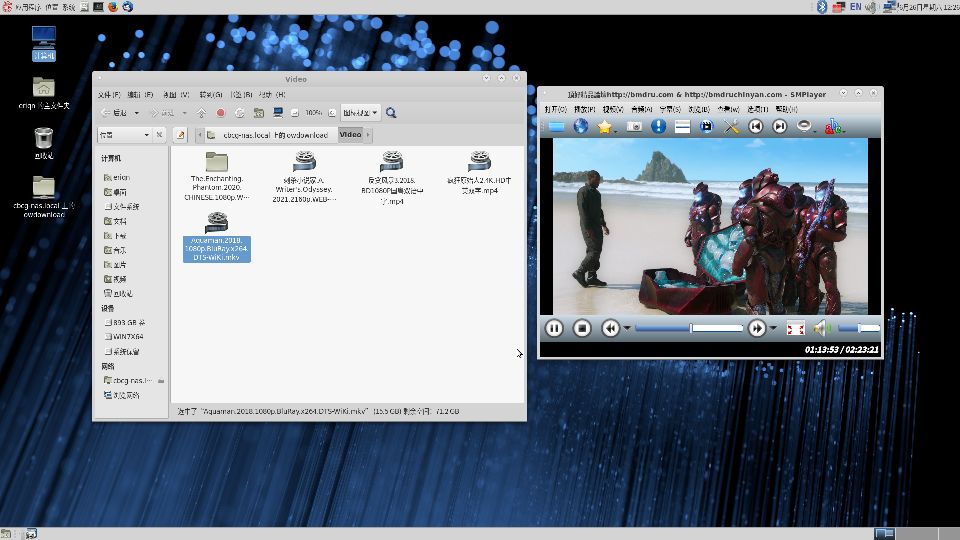Screen dimensions: 960x540
Task: Mute the SMPlayer audio
Action: click(822, 329)
